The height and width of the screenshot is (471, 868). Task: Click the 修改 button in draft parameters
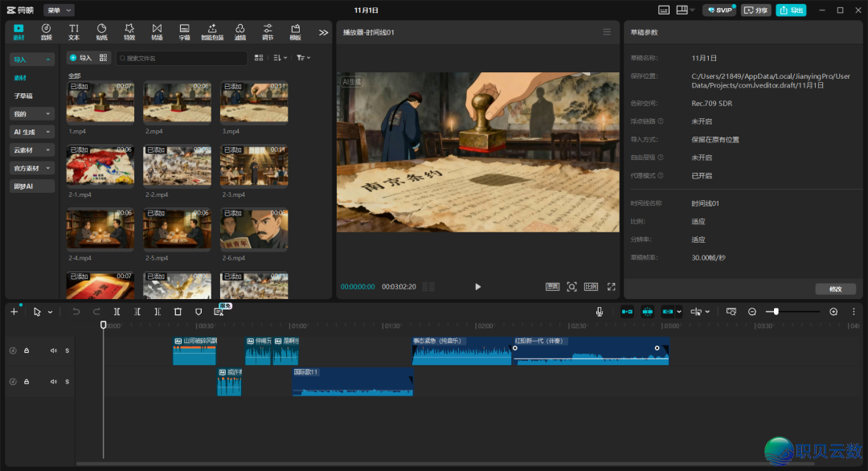tap(836, 289)
